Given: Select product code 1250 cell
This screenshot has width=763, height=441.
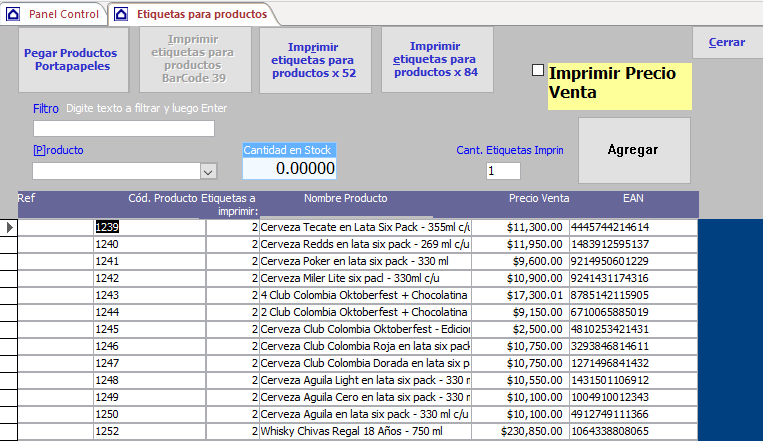Looking at the screenshot, I should (149, 414).
